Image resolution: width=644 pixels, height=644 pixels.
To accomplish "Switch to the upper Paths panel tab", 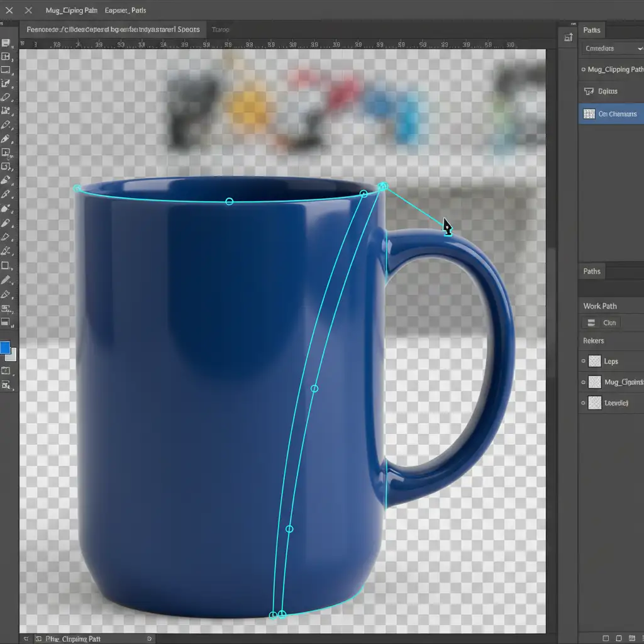I will coord(592,30).
